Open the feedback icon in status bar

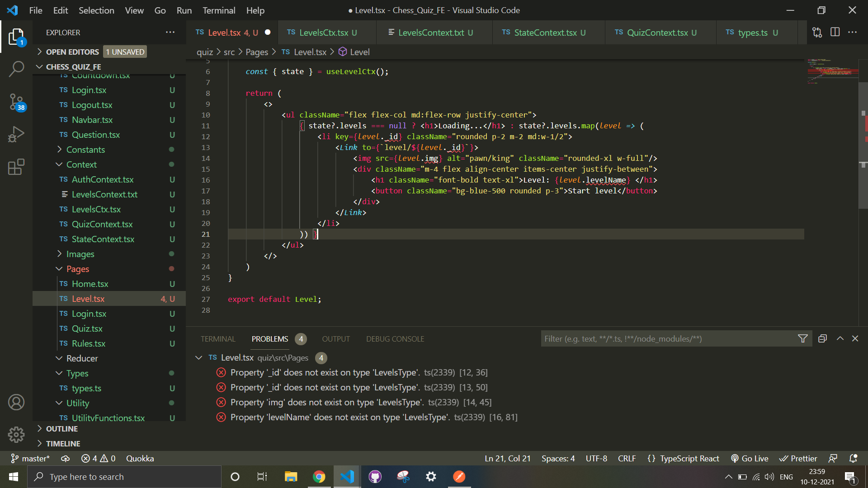click(x=833, y=458)
